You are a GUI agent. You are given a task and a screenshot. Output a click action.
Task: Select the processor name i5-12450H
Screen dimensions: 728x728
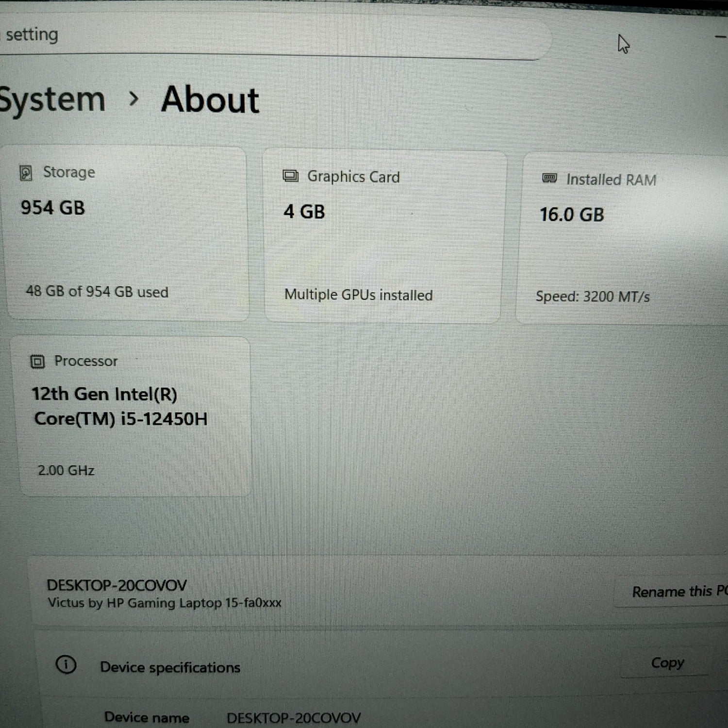120,406
